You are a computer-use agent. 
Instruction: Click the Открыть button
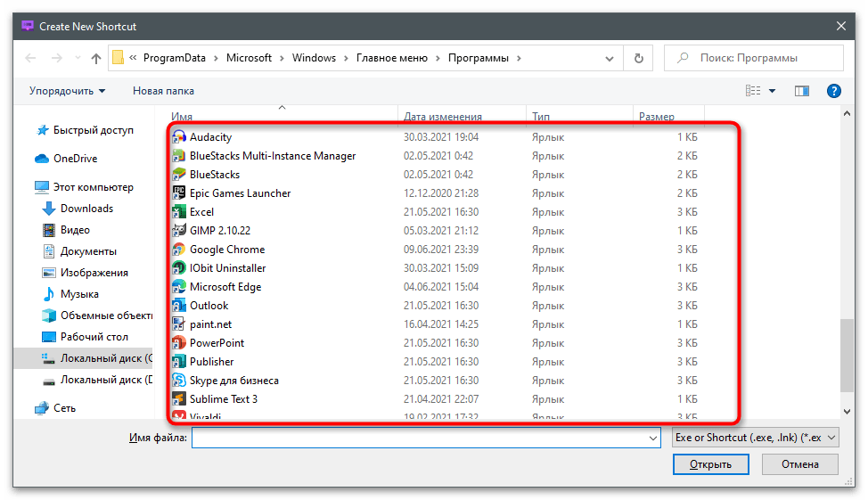(x=711, y=464)
